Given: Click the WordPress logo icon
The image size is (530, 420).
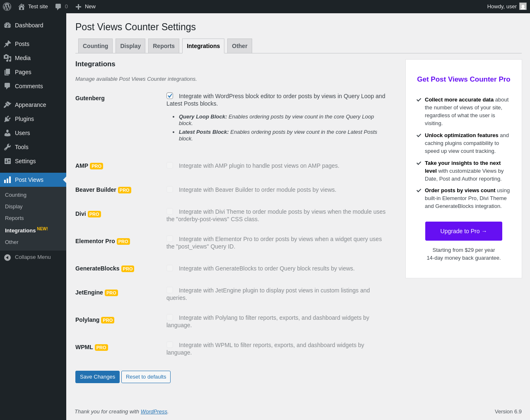Looking at the screenshot, I should [x=7, y=7].
